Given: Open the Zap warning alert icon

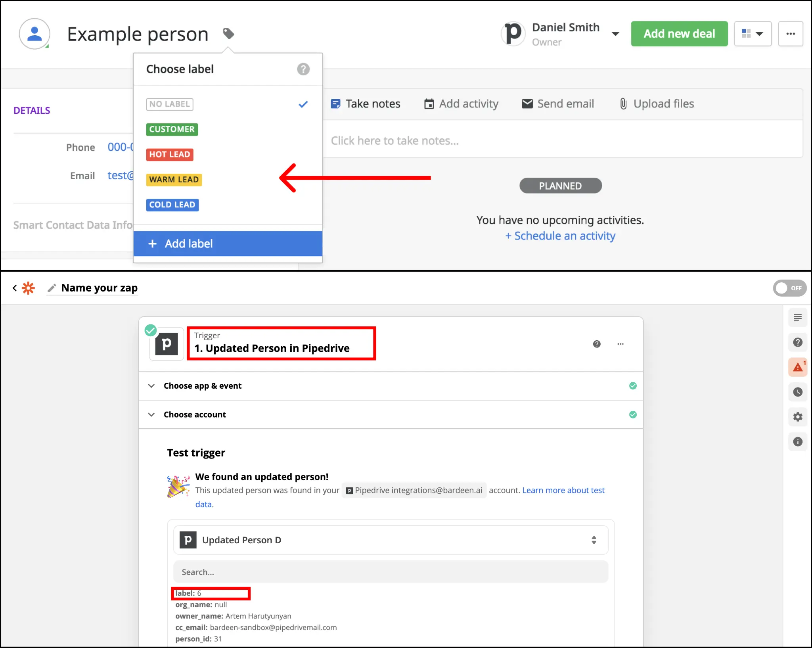Looking at the screenshot, I should (798, 367).
